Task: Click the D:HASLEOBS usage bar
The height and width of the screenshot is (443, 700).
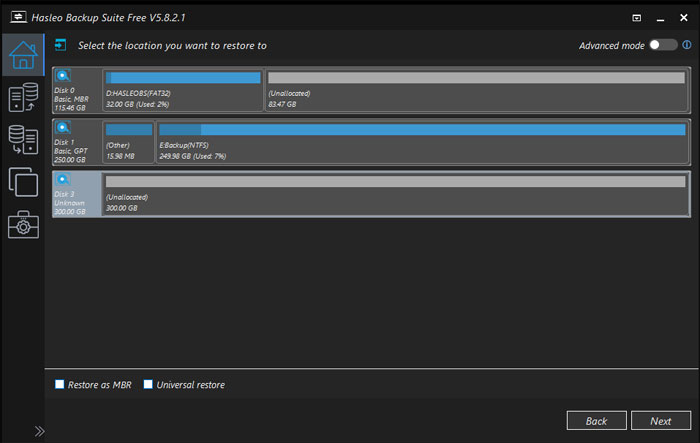Action: click(183, 78)
